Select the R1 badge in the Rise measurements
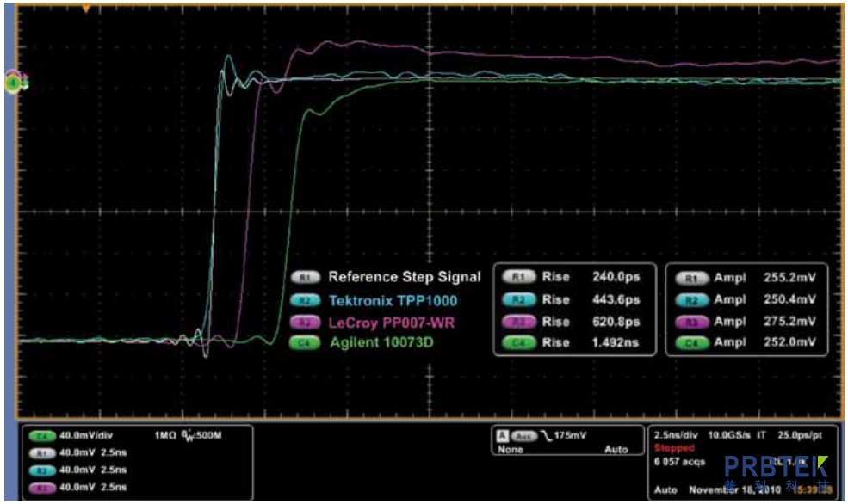This screenshot has height=504, width=848. [x=518, y=277]
